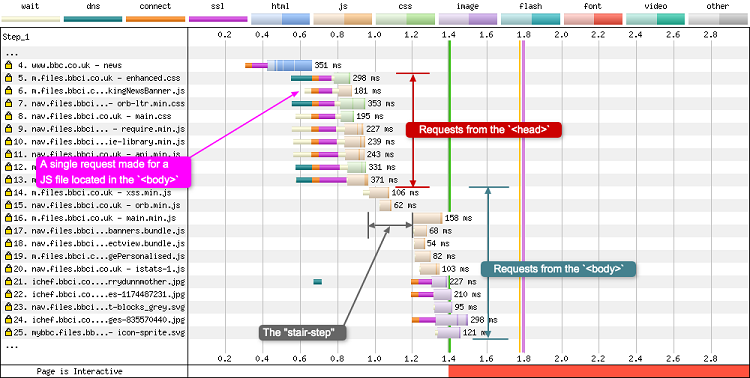Screen dimensions: 750x378
Task: Click the ssl purple legend swatch
Action: tap(218, 19)
